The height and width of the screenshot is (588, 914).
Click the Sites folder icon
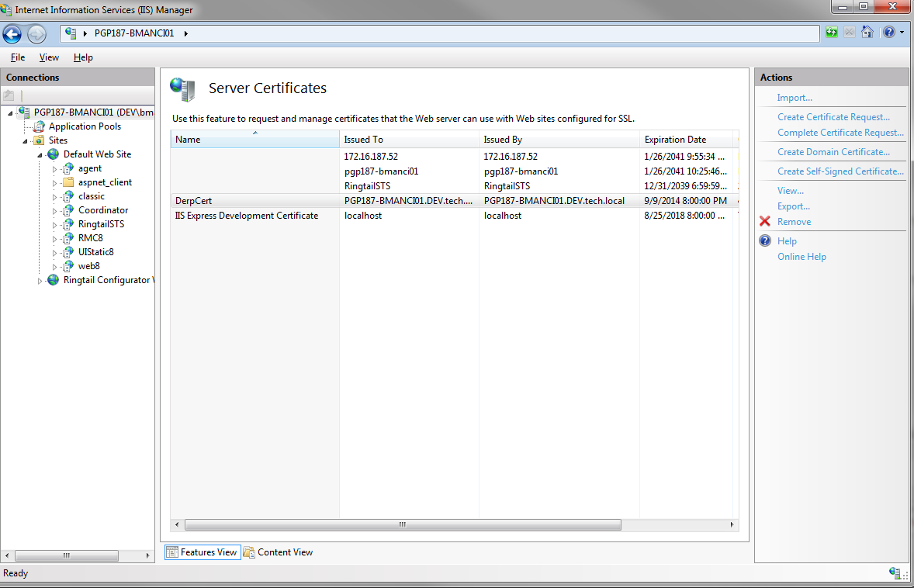39,140
